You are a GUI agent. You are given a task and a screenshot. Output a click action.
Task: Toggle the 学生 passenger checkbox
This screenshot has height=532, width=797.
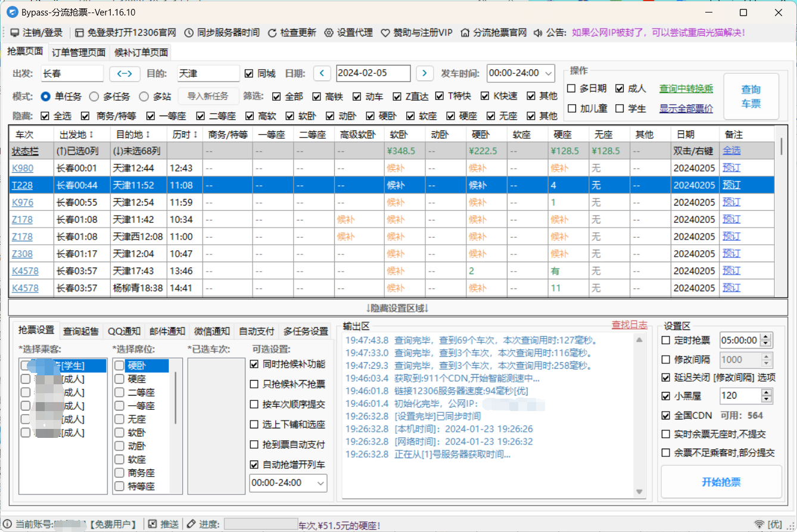(x=619, y=108)
